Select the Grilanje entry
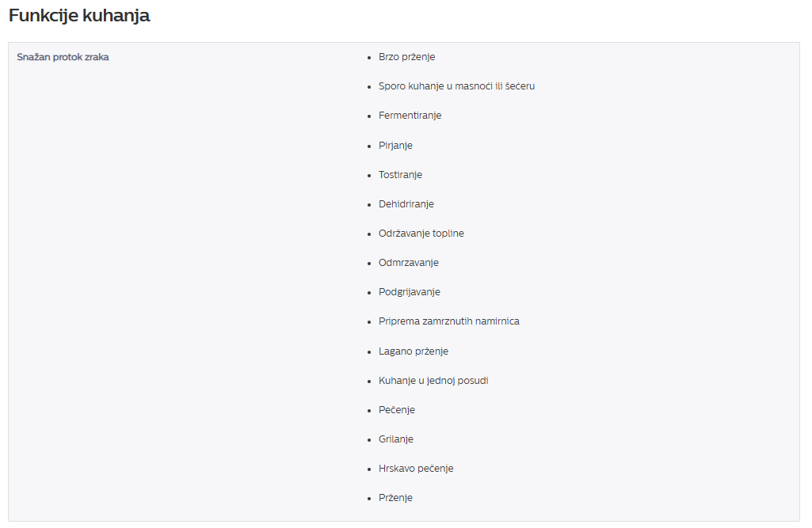Screen dimensions: 812x528 pos(395,439)
